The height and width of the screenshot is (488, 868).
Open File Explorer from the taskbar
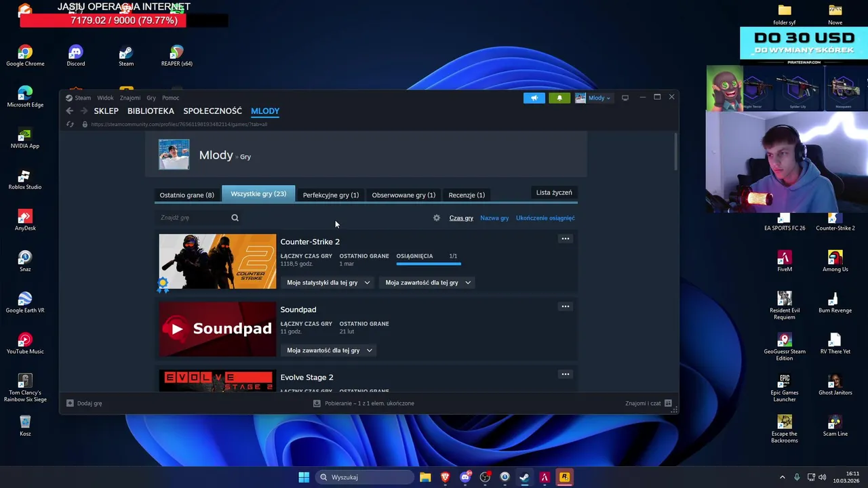tap(425, 477)
